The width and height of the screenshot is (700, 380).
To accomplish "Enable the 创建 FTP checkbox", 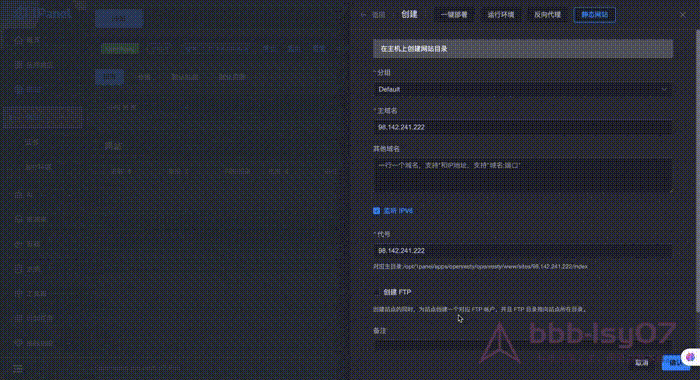I will click(376, 292).
